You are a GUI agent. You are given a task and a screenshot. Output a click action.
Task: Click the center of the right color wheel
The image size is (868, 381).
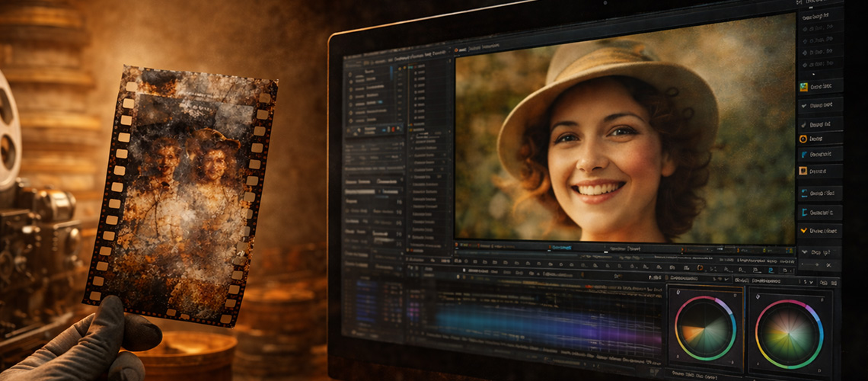789,334
